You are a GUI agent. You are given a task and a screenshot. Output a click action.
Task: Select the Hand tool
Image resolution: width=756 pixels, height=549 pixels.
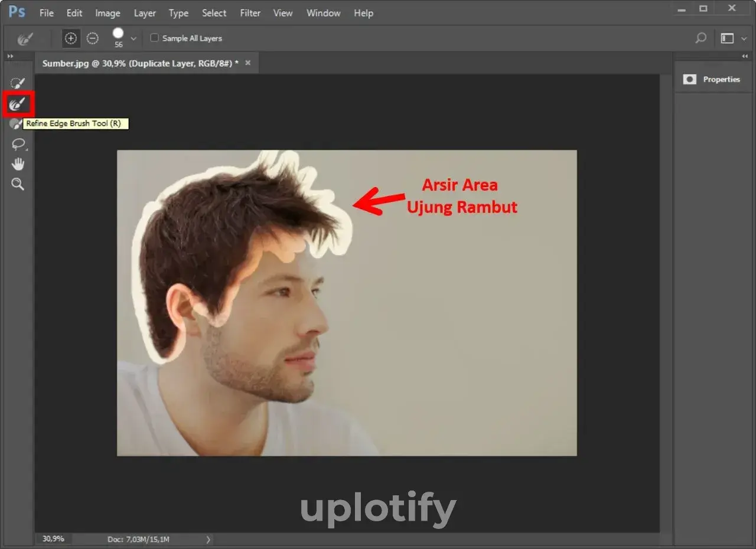coord(18,164)
